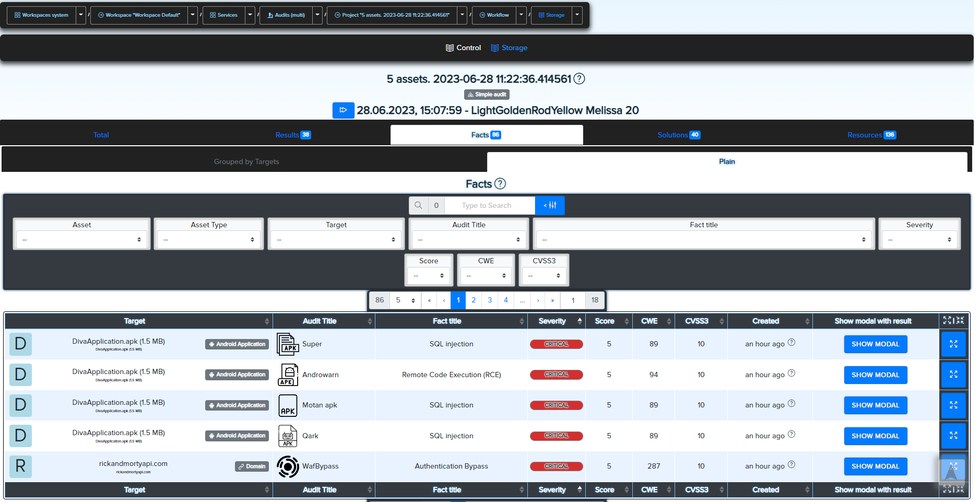Switch to the Solutions tab
This screenshot has width=980, height=502.
(679, 135)
